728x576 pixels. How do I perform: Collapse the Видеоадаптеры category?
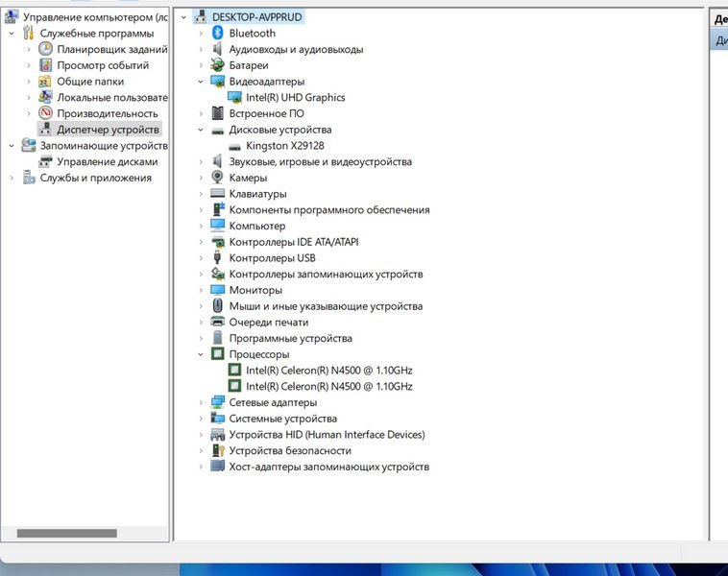[x=201, y=82]
